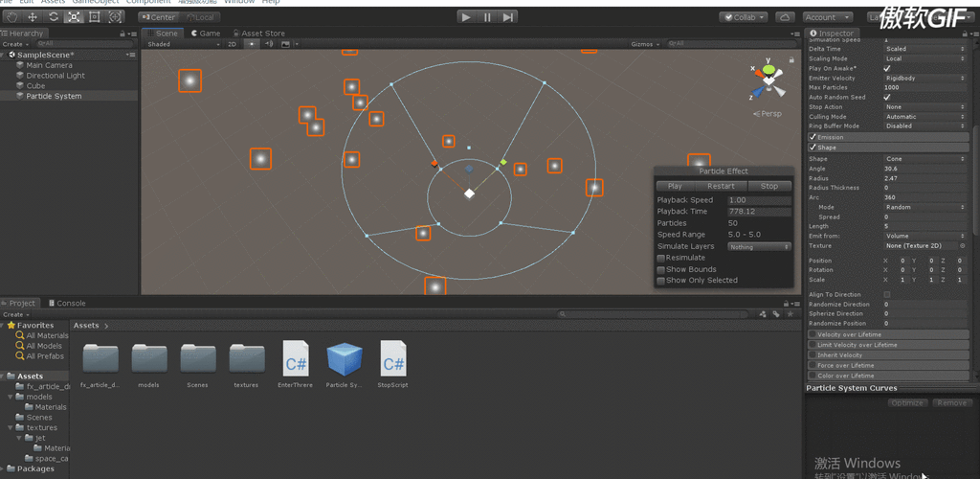Select the Rect Transform tool
This screenshot has height=479, width=980.
point(95,17)
